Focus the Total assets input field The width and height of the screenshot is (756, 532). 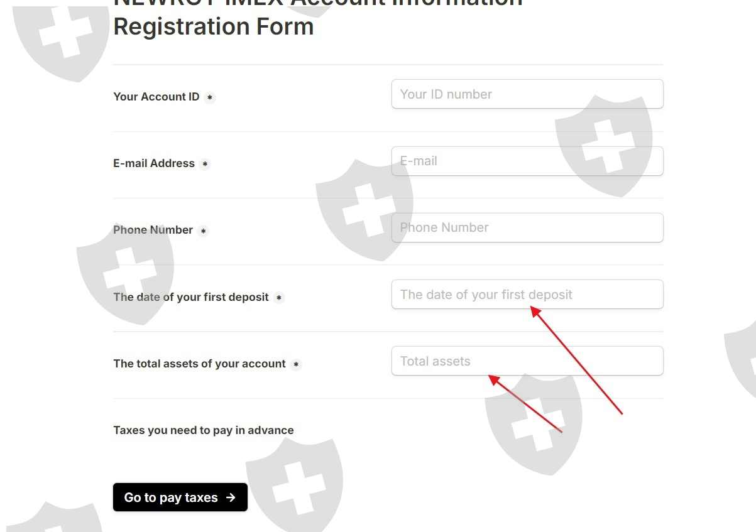click(527, 361)
